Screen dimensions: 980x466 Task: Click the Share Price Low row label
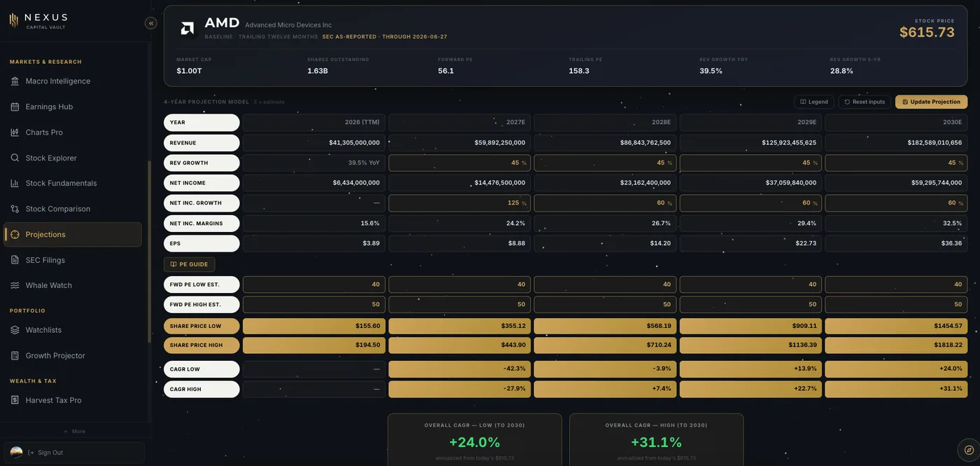coord(202,326)
